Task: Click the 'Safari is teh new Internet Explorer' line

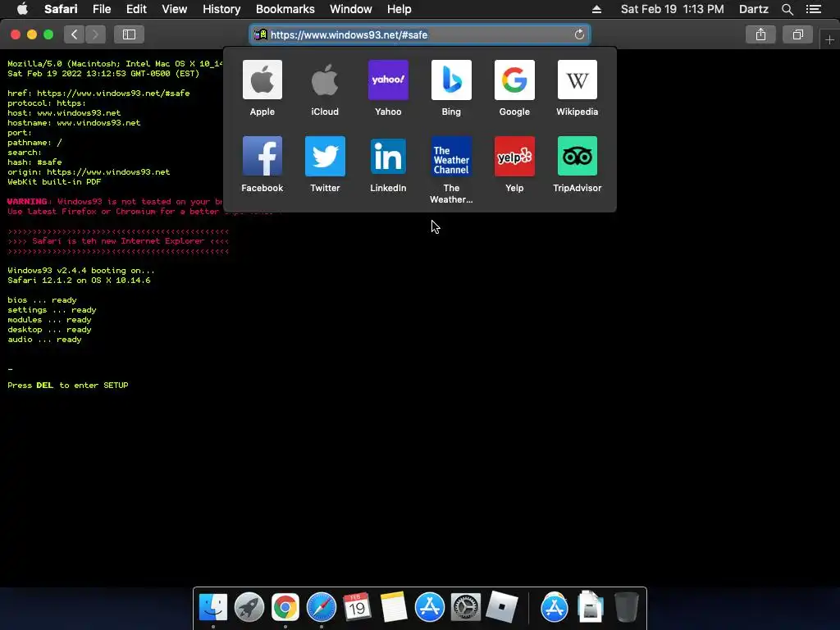Action: click(x=118, y=241)
